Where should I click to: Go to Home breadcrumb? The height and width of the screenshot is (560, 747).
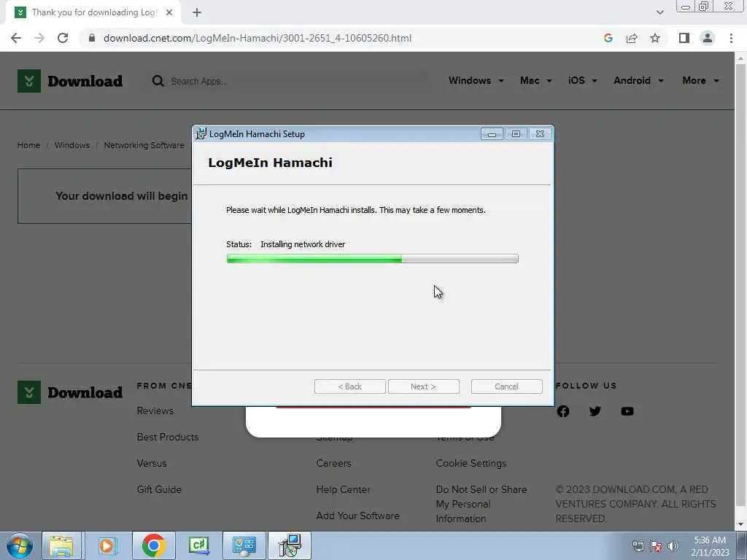pos(28,145)
